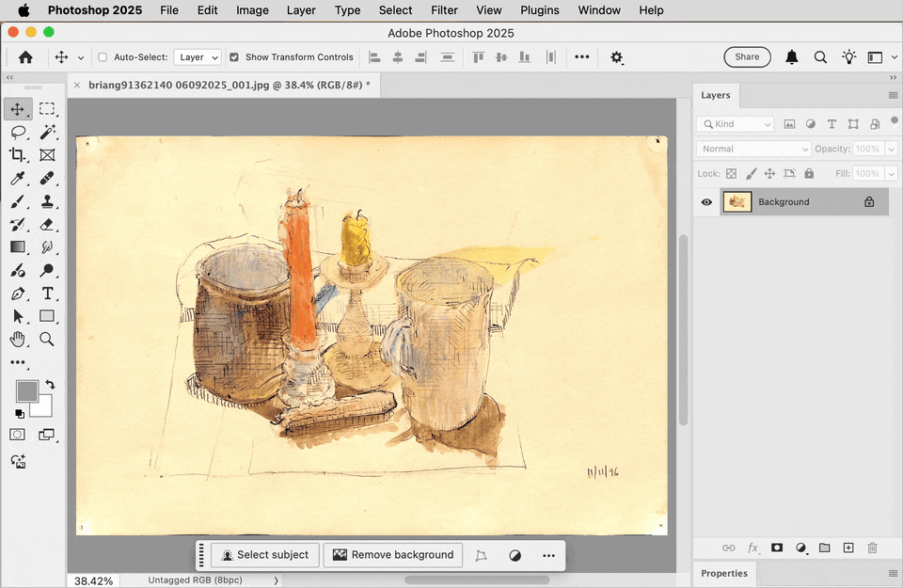Open the Add layer mask icon
The image size is (903, 588).
coord(777,548)
